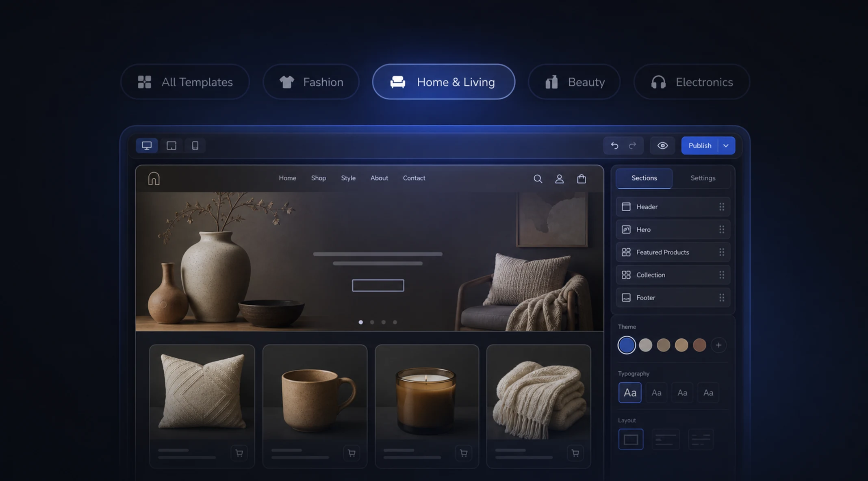Switch to tablet preview icon

(x=171, y=145)
